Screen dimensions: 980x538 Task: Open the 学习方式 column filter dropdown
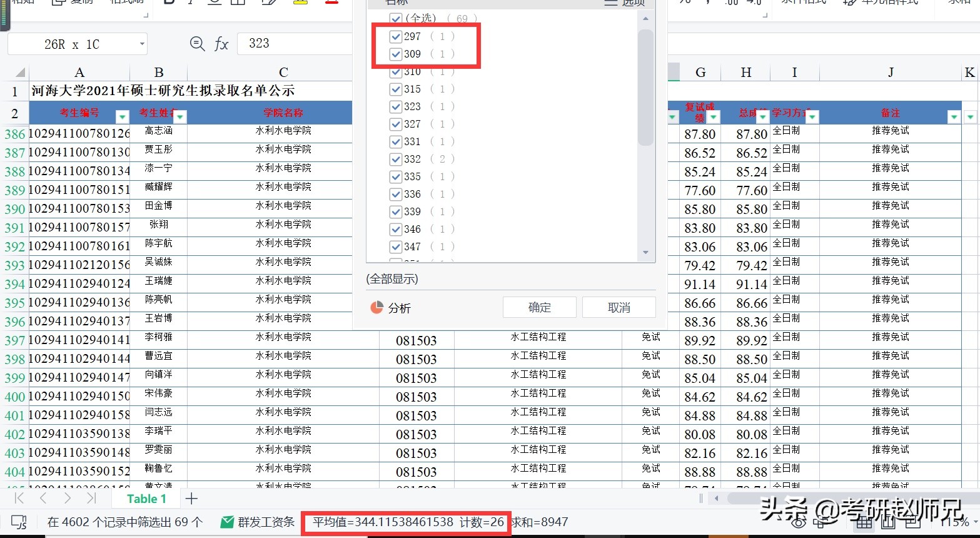pos(811,116)
